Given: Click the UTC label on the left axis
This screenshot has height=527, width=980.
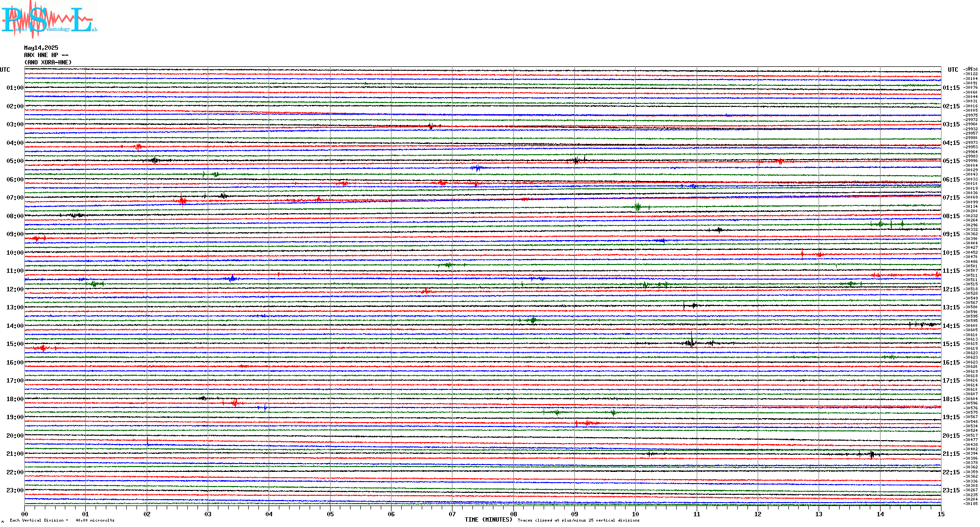Looking at the screenshot, I should click(x=5, y=70).
